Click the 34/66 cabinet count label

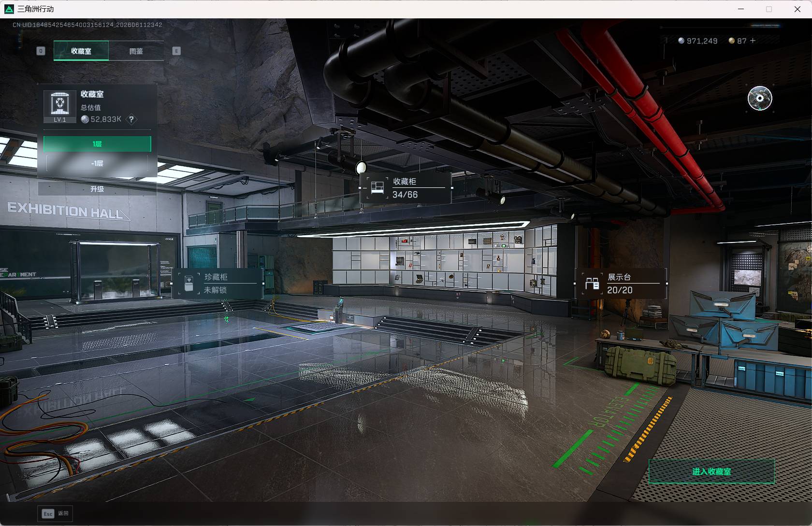point(405,195)
